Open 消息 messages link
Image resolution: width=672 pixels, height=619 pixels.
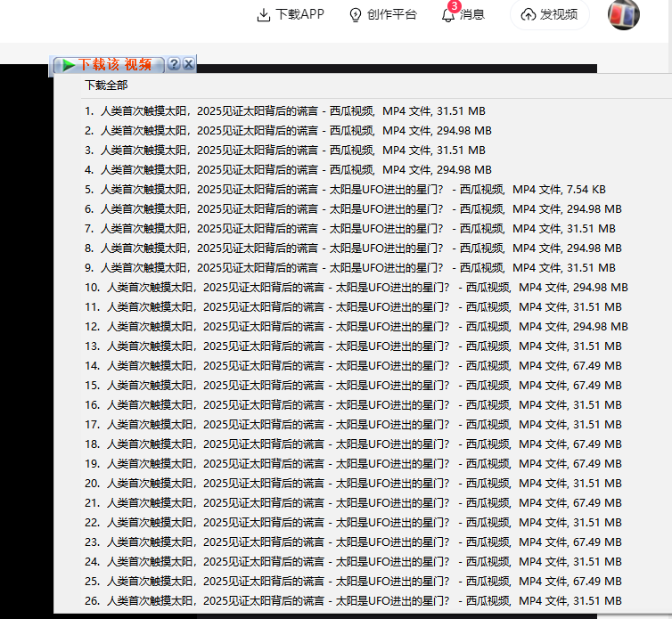click(x=472, y=15)
